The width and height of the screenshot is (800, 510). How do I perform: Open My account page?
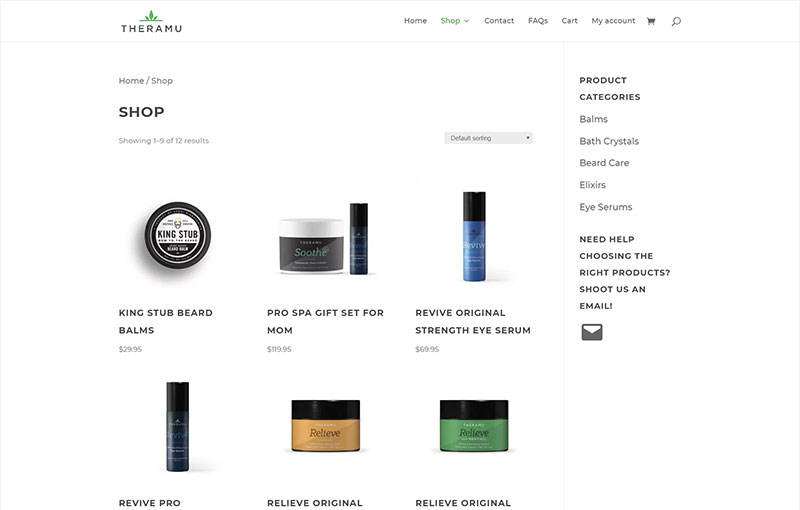[x=613, y=21]
